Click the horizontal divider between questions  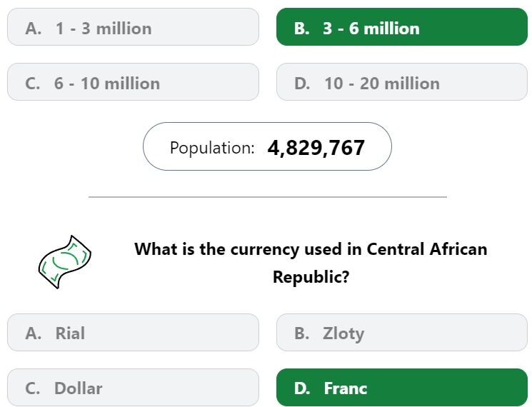click(268, 197)
